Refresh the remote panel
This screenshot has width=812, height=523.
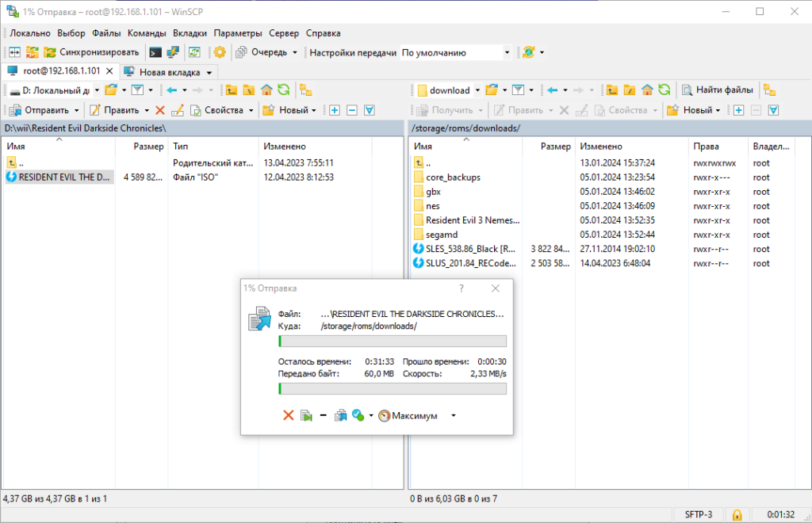click(665, 90)
